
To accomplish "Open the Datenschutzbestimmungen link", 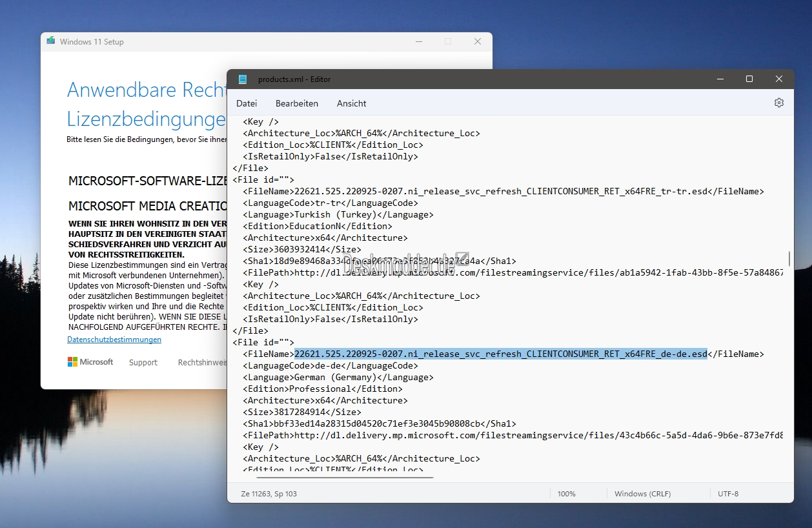I will click(x=114, y=340).
